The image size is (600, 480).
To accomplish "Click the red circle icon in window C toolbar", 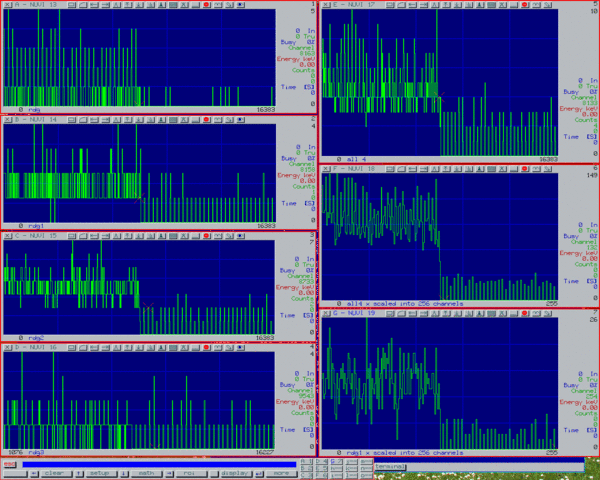I will pos(207,236).
